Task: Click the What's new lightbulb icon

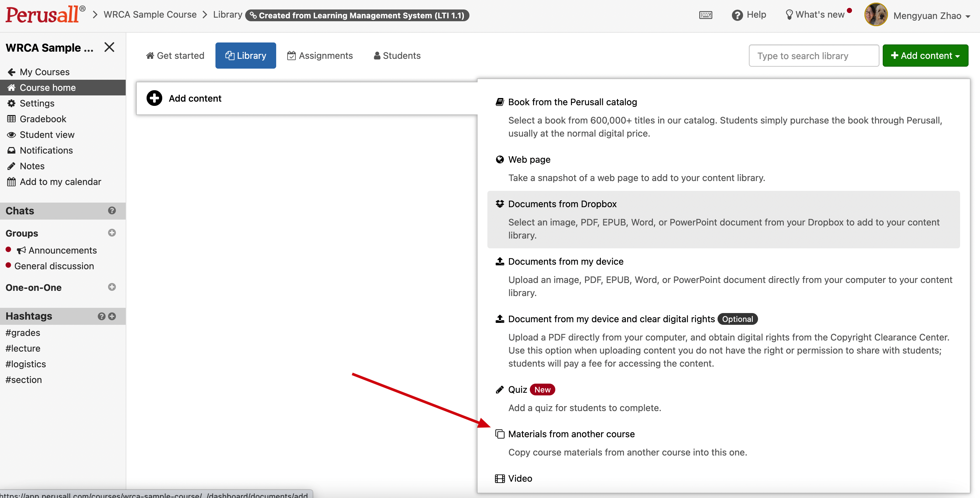Action: tap(789, 15)
